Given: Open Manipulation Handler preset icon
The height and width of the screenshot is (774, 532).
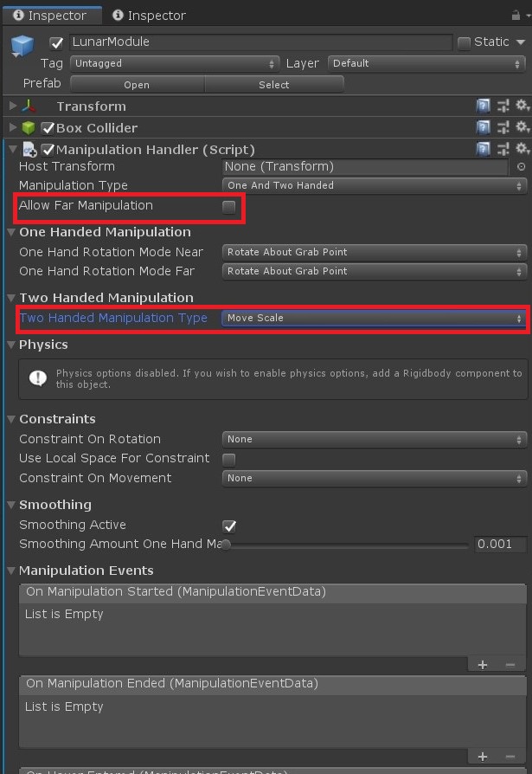Looking at the screenshot, I should click(503, 149).
